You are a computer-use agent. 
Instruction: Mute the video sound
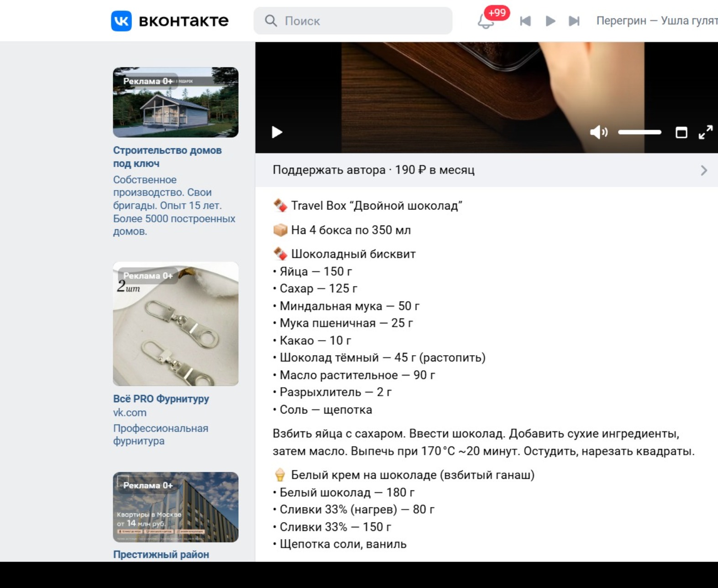pos(598,132)
